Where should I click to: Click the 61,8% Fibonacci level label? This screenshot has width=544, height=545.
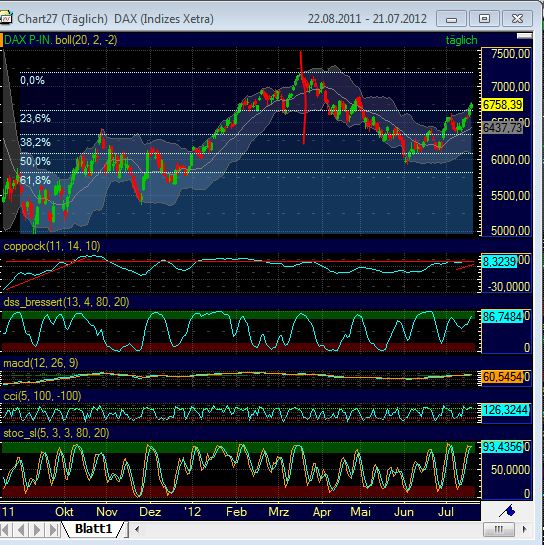35,180
